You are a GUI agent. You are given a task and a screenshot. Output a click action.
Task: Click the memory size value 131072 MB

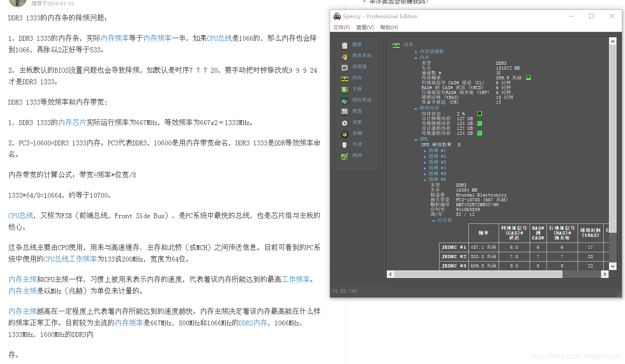pos(508,68)
